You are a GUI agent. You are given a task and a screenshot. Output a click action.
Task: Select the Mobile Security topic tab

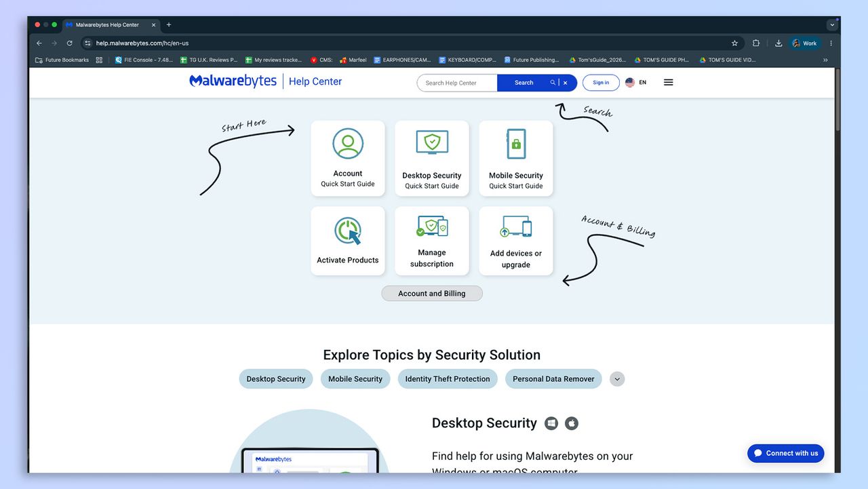tap(355, 379)
